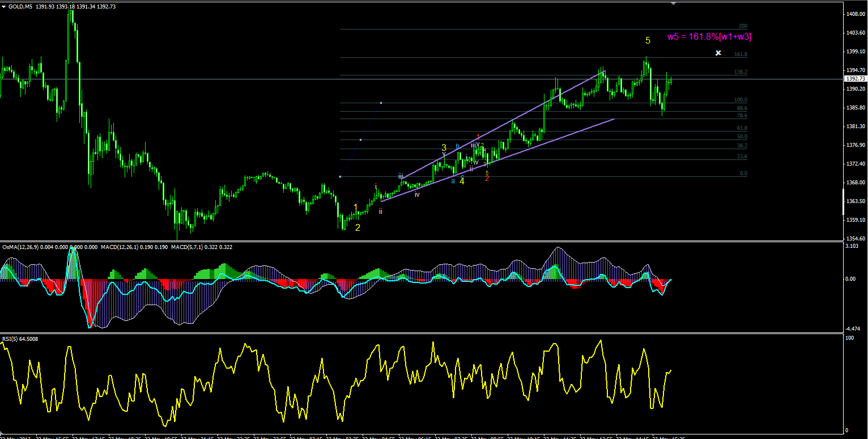Click the boxed current price 1392.73 on the price axis
This screenshot has width=868, height=439.
point(856,79)
